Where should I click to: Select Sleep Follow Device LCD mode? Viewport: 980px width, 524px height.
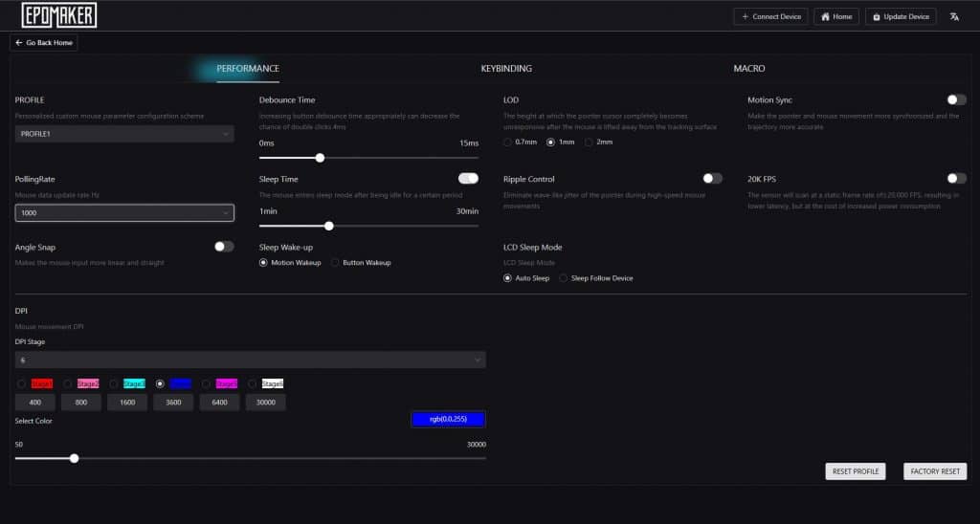563,278
